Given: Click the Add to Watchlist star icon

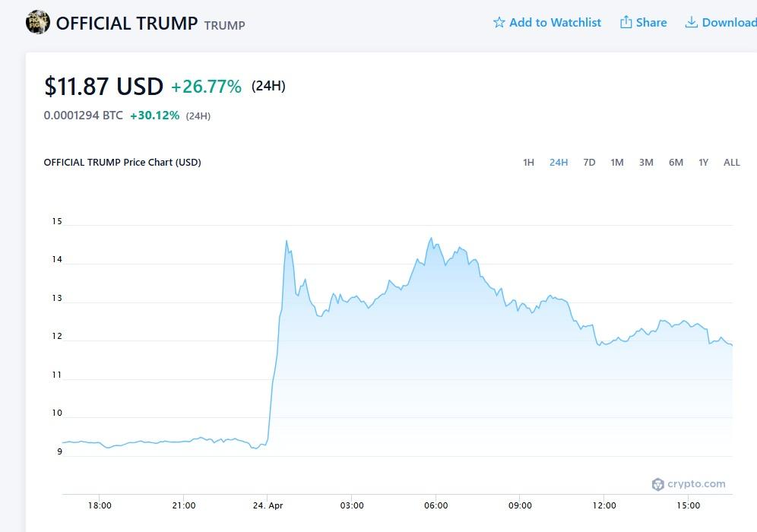Looking at the screenshot, I should [499, 23].
